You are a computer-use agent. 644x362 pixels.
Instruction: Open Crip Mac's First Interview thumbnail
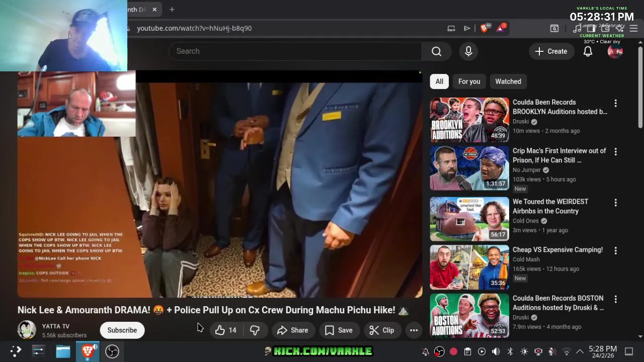[469, 168]
